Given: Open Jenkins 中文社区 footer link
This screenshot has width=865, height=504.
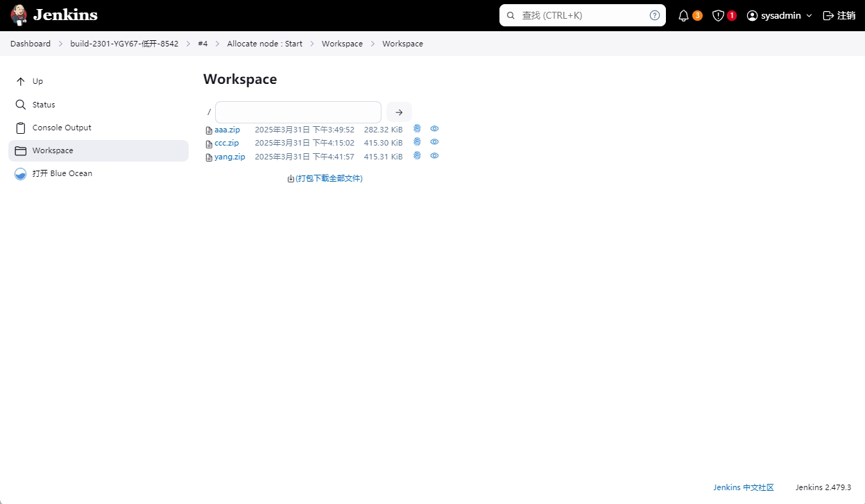Looking at the screenshot, I should pyautogui.click(x=744, y=487).
